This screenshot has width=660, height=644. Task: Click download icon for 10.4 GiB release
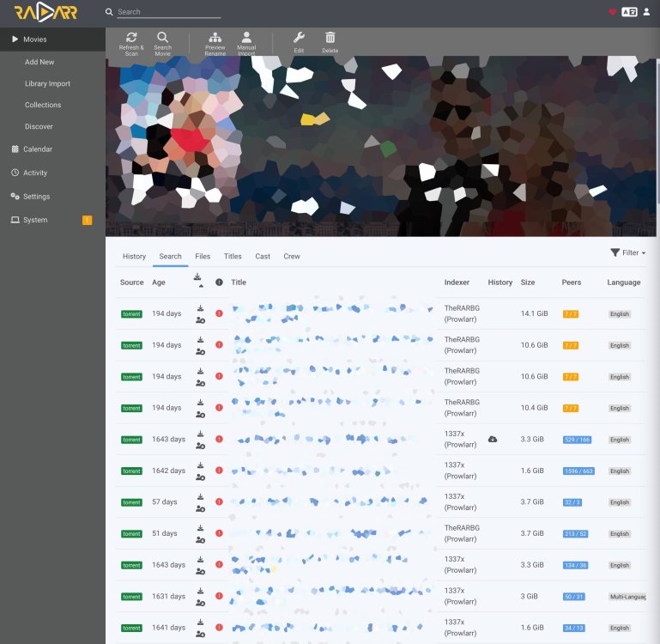point(200,403)
